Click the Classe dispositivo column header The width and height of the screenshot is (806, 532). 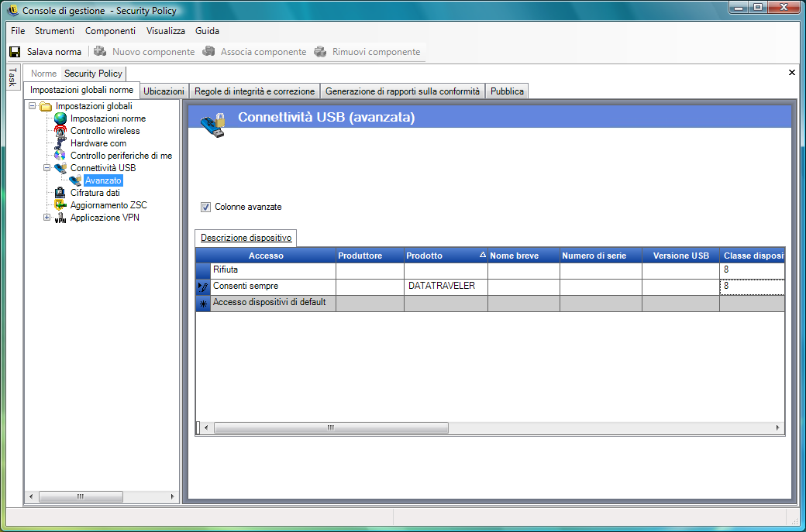(753, 256)
